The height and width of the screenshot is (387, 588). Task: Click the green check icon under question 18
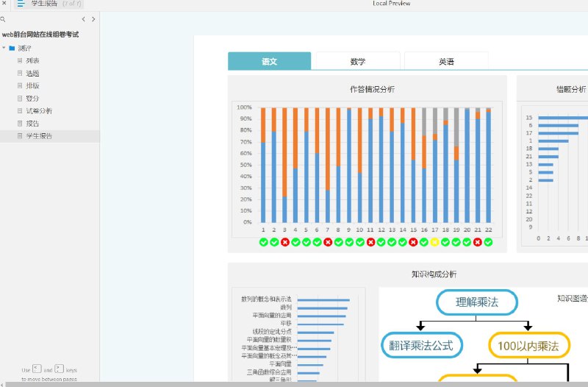[445, 243]
